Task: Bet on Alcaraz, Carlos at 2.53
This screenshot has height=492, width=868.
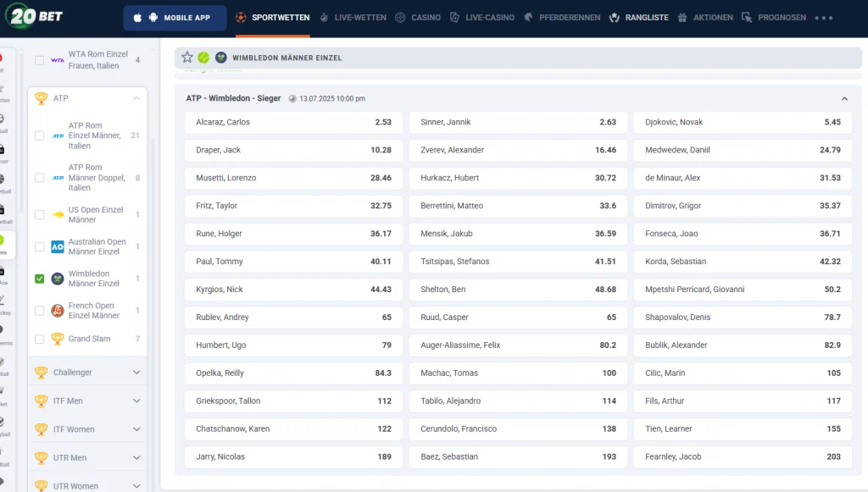Action: point(293,122)
